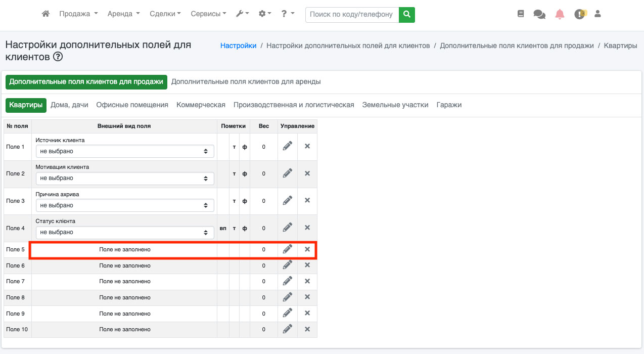Select the Земельные участки tab

(x=395, y=105)
